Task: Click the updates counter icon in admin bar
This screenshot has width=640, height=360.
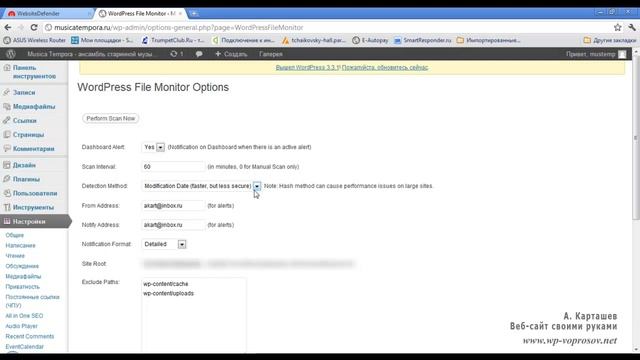Action: click(177, 54)
